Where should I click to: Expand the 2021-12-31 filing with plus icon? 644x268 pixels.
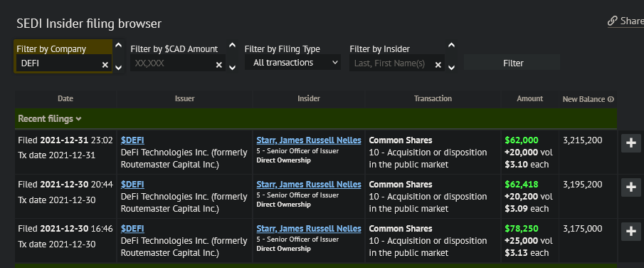coord(631,143)
